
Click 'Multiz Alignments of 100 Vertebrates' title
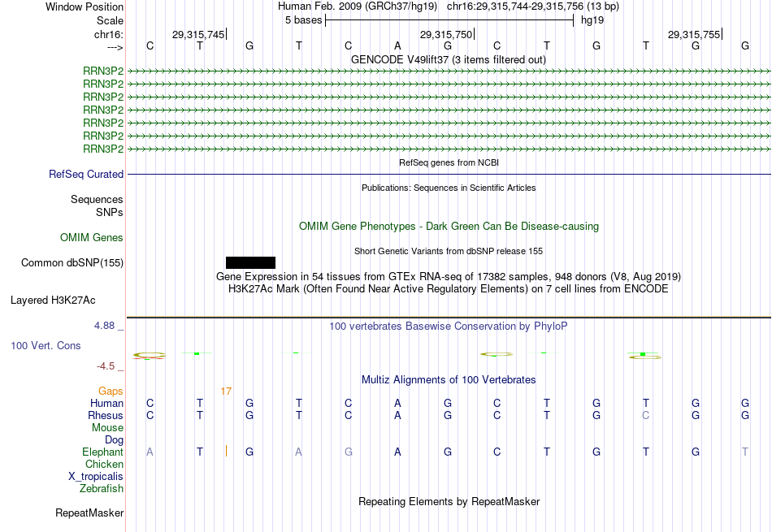(x=449, y=380)
